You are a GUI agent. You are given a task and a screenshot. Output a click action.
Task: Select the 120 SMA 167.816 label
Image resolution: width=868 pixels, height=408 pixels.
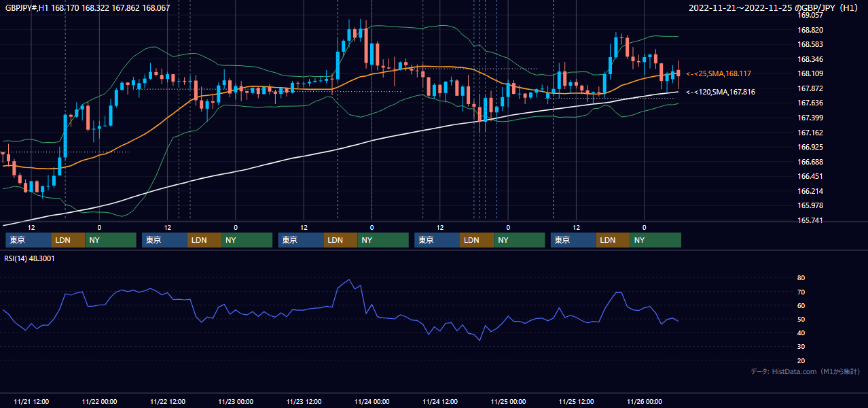point(720,92)
